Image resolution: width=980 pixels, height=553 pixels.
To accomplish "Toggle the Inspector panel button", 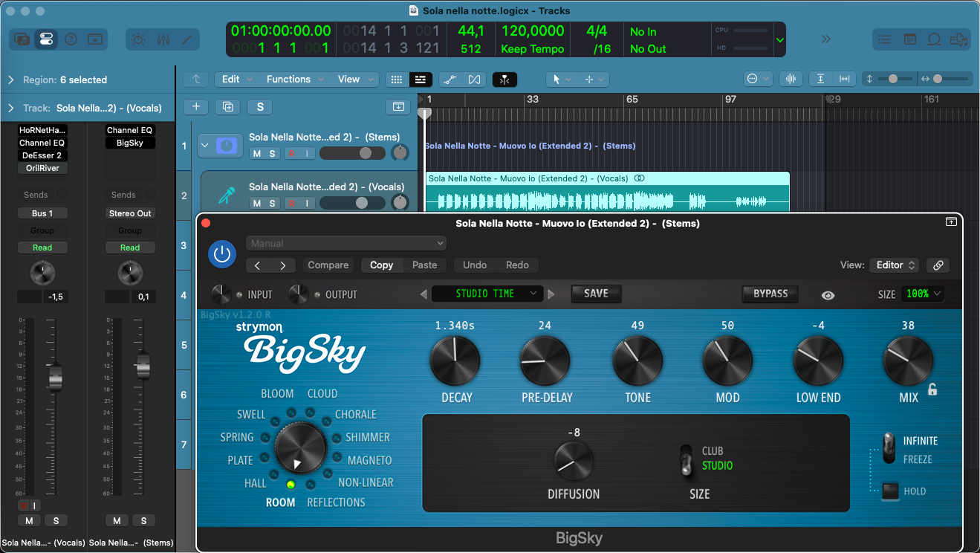I will click(x=46, y=39).
